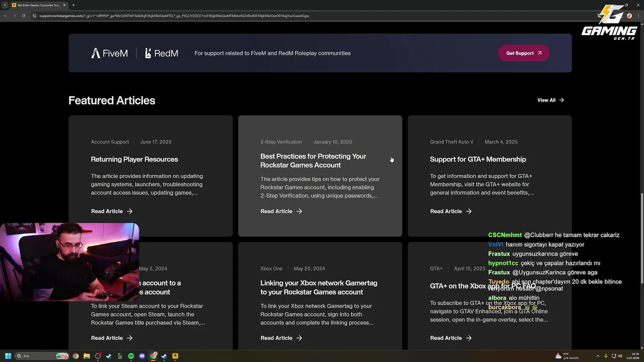Click the March 4, 2025 date
Image resolution: width=644 pixels, height=362 pixels.
(x=501, y=142)
